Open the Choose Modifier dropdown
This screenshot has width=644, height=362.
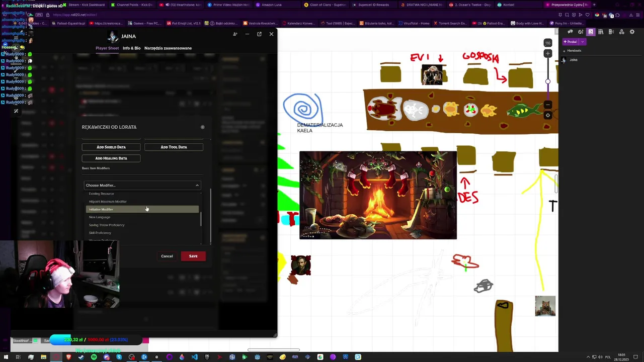(142, 185)
